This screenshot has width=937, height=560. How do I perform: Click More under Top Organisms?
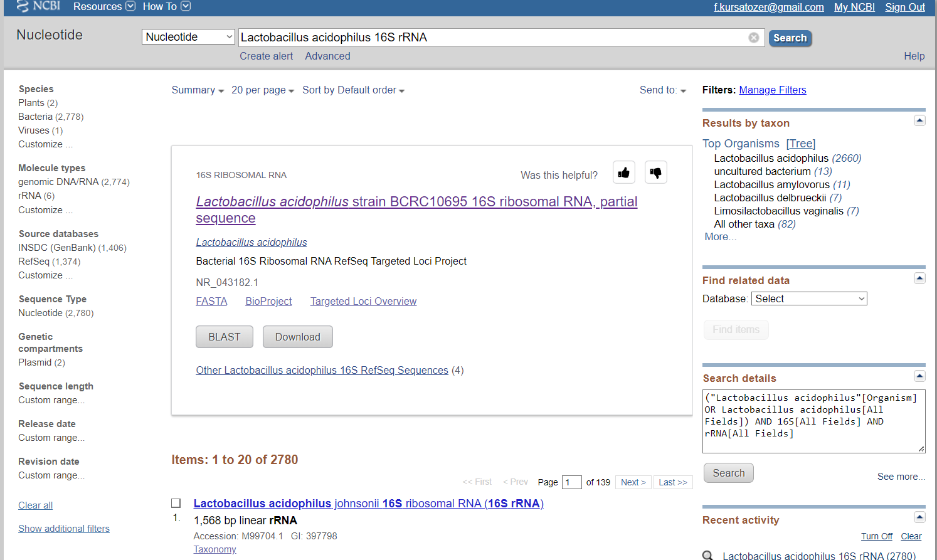pyautogui.click(x=720, y=237)
